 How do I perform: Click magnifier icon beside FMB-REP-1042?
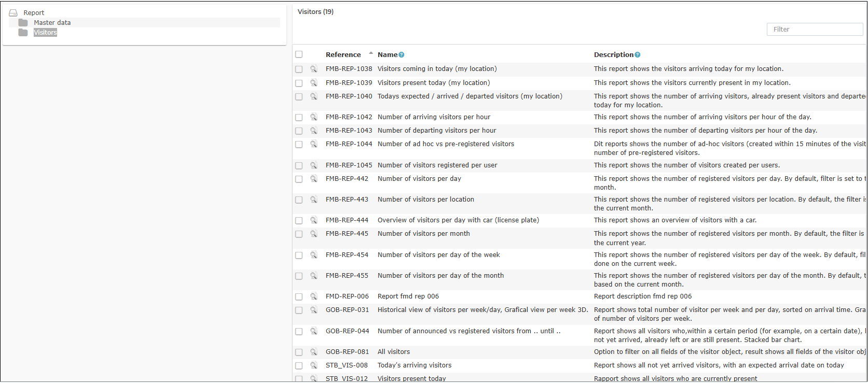pyautogui.click(x=313, y=117)
